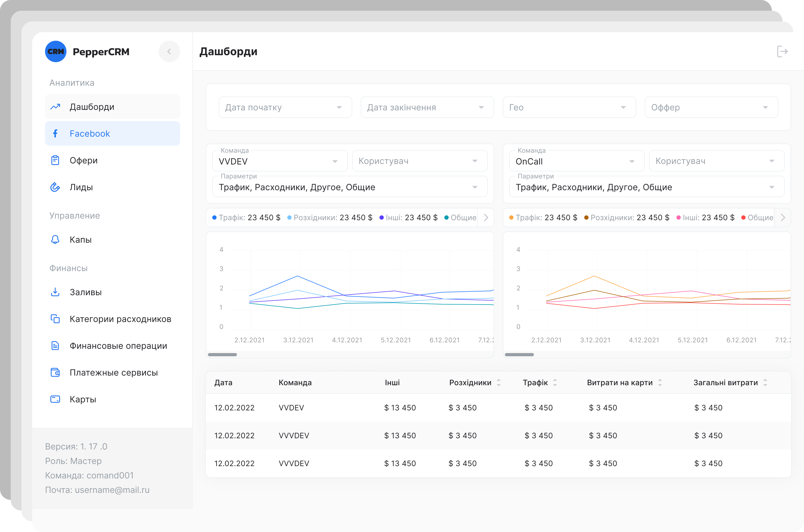The width and height of the screenshot is (804, 532).
Task: Sort table by Розхідники column
Action: pyautogui.click(x=498, y=383)
